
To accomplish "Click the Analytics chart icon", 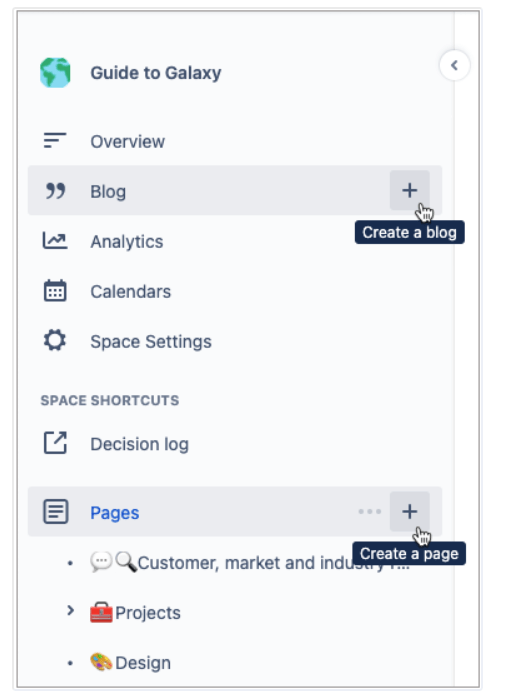I will click(55, 241).
